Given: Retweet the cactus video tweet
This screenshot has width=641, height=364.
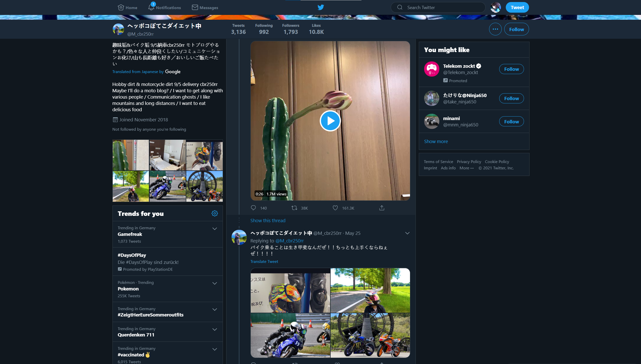Looking at the screenshot, I should [294, 208].
